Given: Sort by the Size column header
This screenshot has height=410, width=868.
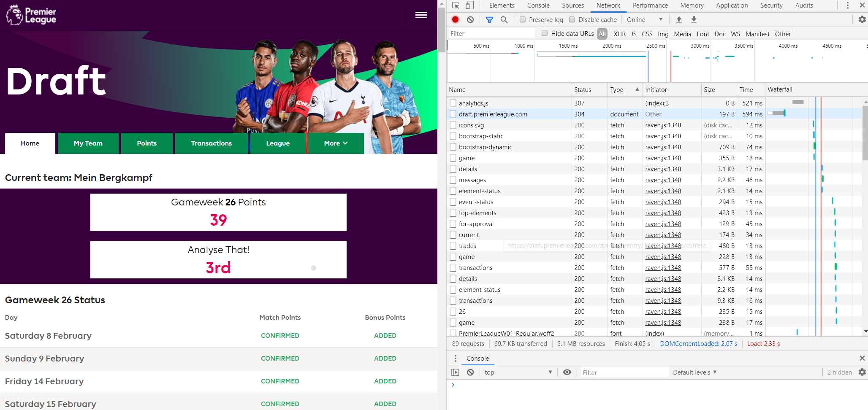Looking at the screenshot, I should tap(719, 89).
